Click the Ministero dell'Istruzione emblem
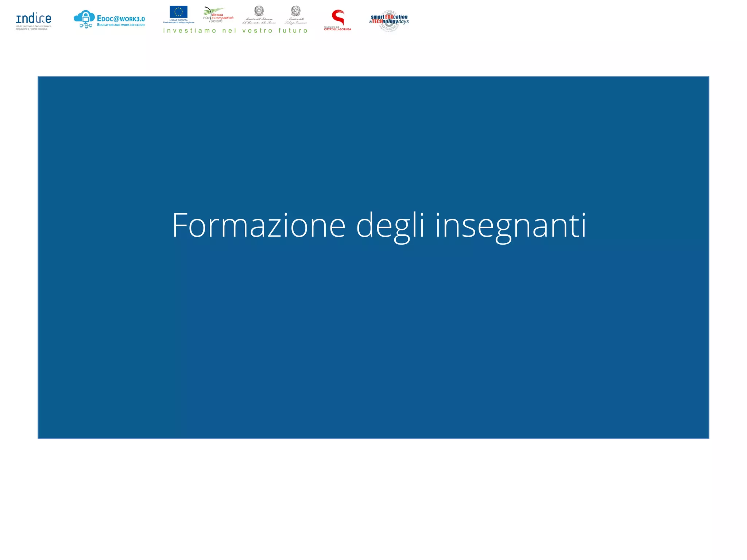 tap(259, 15)
